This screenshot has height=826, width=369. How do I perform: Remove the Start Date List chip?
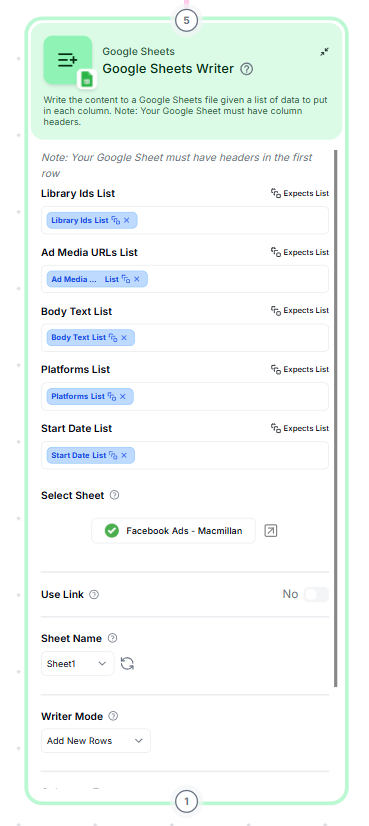[x=124, y=455]
